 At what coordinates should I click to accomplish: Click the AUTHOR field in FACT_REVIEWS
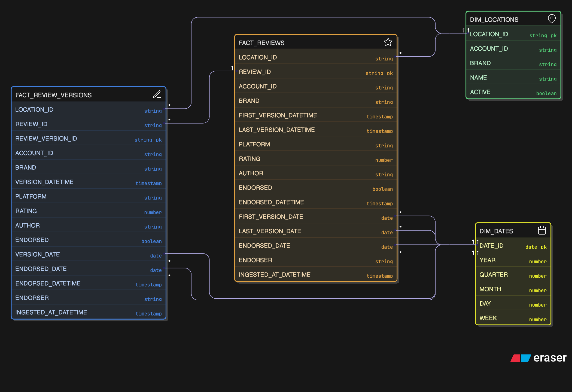click(x=251, y=173)
